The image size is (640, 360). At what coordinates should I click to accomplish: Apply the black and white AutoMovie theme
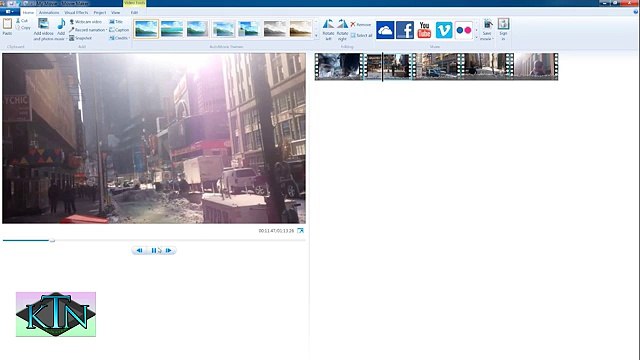[275, 29]
